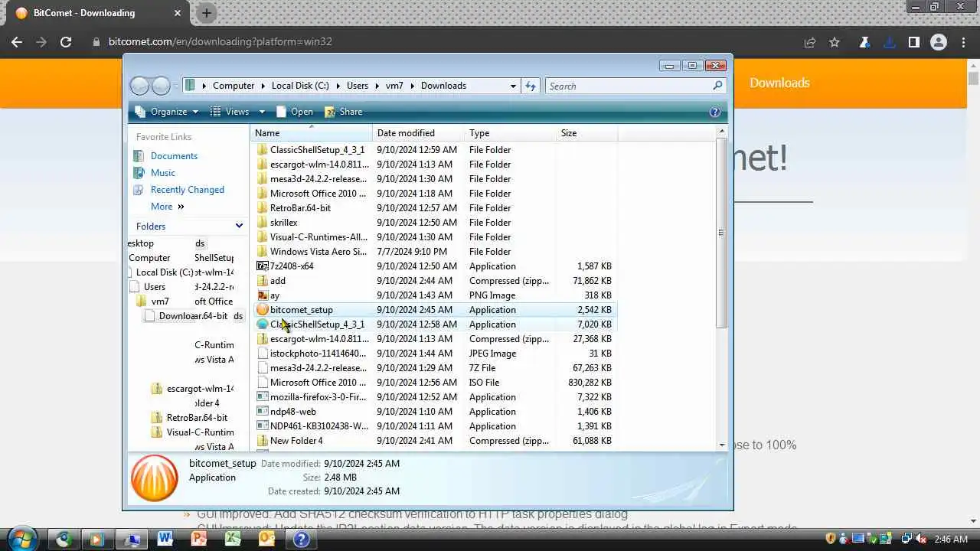
Task: Expand breadcrumb arrow after Users
Action: pos(376,86)
